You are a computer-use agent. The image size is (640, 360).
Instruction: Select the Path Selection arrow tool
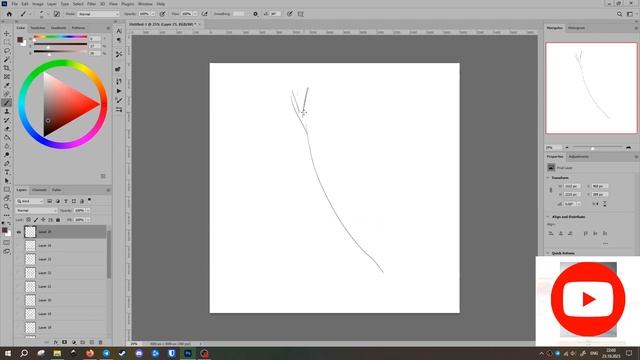(7, 181)
